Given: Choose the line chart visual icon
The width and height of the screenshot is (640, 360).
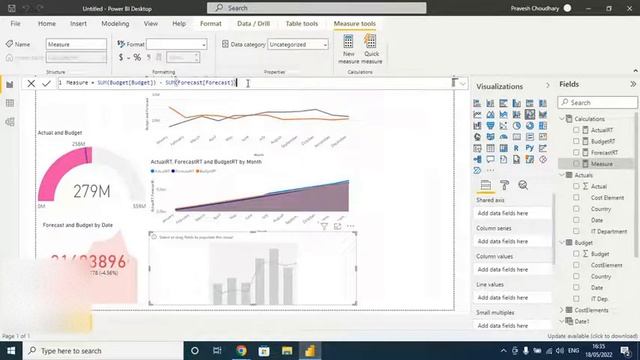Looking at the screenshot, I should click(x=477, y=115).
